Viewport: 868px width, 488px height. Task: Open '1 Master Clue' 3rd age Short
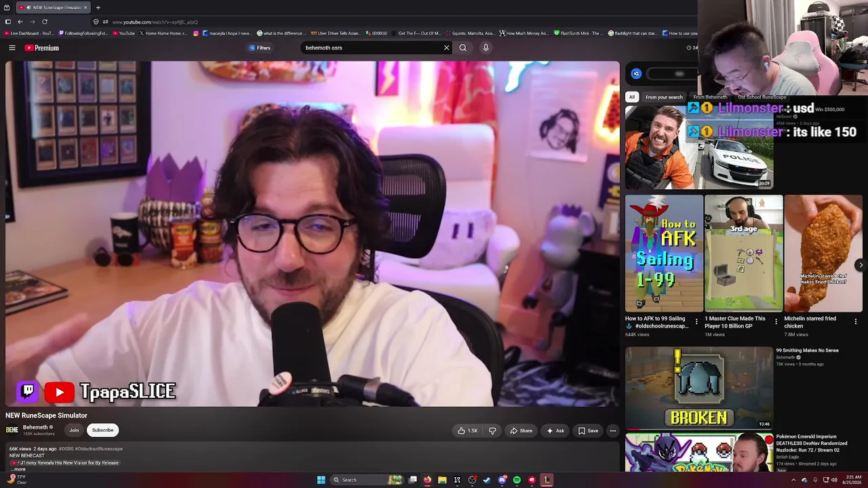[x=744, y=253]
